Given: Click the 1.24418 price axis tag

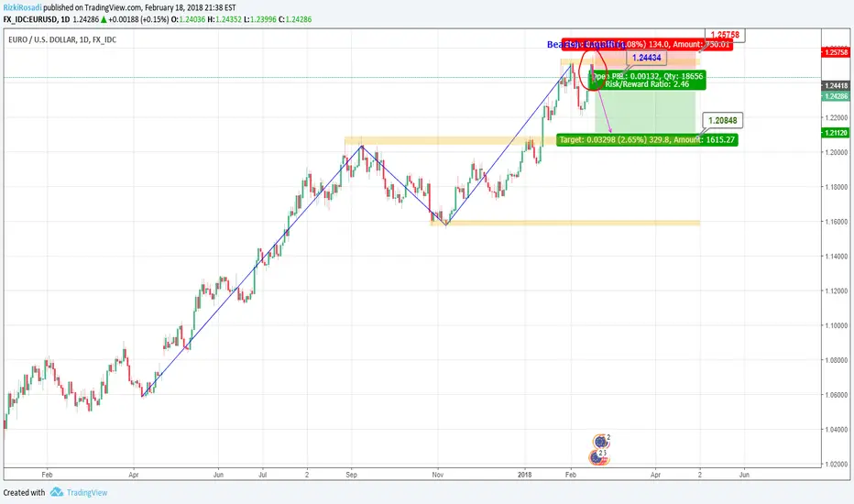Looking at the screenshot, I should point(836,85).
